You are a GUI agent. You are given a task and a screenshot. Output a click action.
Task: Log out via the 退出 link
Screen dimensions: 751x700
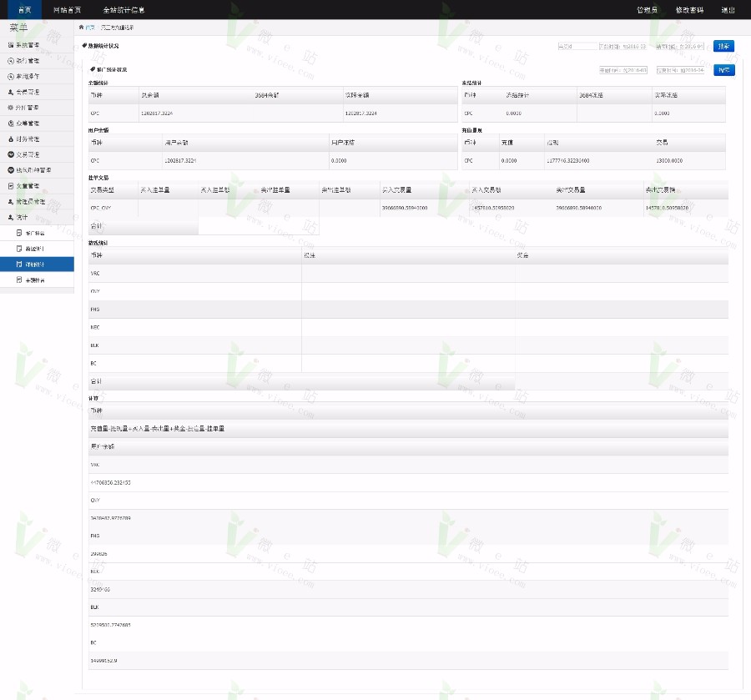click(x=728, y=10)
